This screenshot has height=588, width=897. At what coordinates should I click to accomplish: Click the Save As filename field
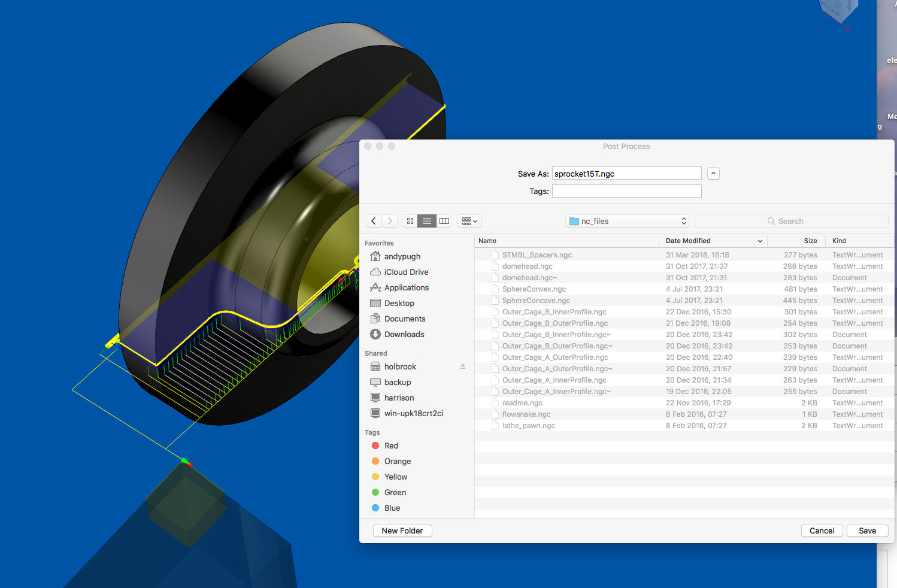(626, 174)
